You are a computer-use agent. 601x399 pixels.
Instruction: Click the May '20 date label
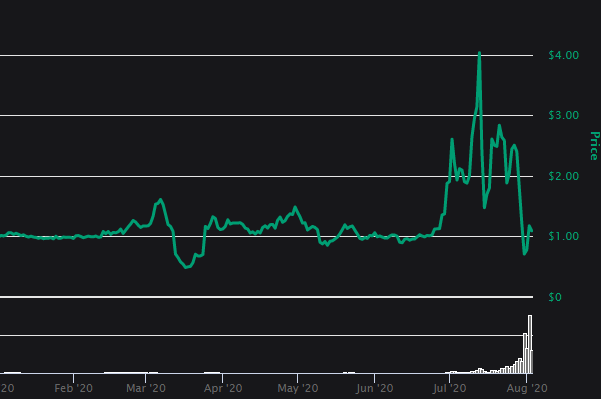[x=298, y=388]
